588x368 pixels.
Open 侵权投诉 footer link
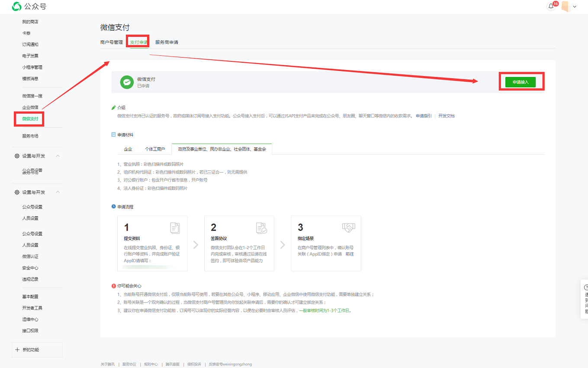click(194, 364)
